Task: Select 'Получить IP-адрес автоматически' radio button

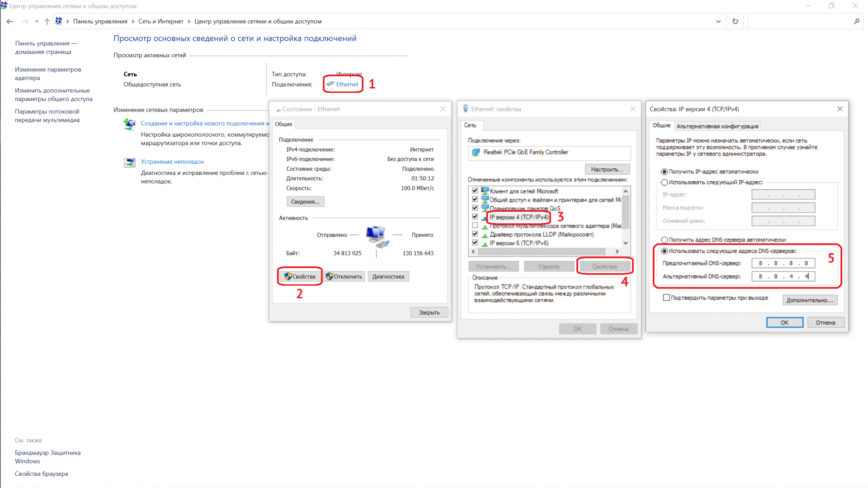Action: (664, 172)
